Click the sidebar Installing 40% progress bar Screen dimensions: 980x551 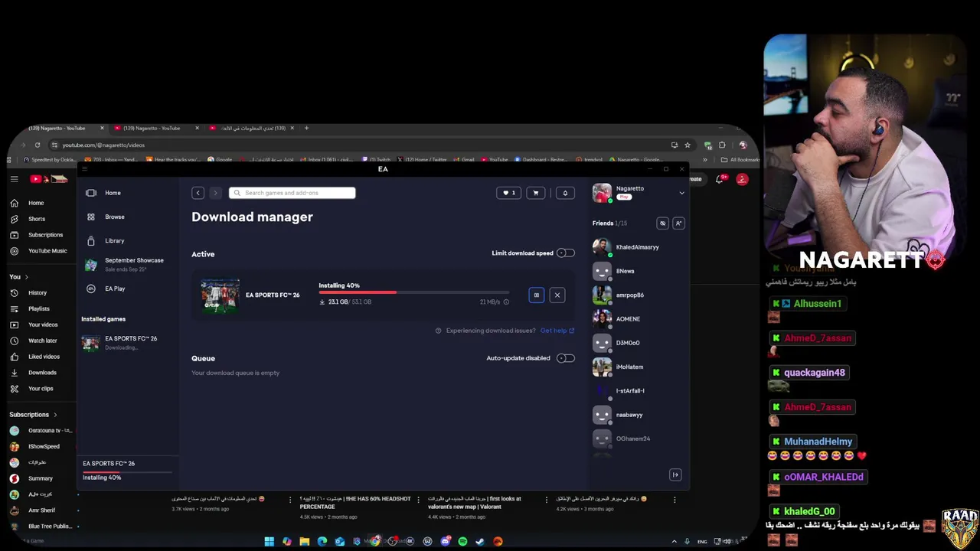[x=128, y=471]
